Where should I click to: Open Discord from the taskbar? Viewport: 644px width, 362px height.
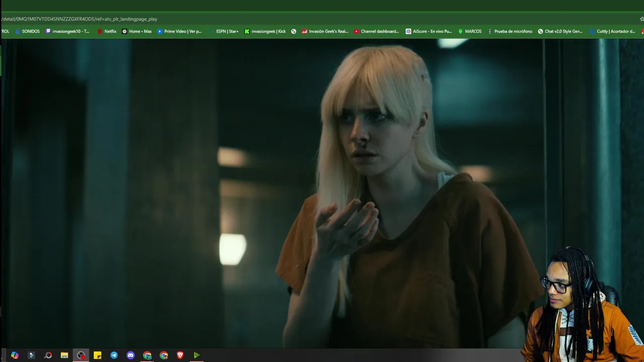(131, 355)
